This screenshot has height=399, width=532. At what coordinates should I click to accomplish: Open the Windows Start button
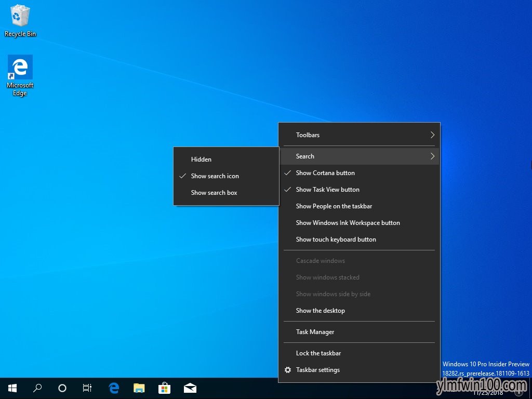[12, 388]
